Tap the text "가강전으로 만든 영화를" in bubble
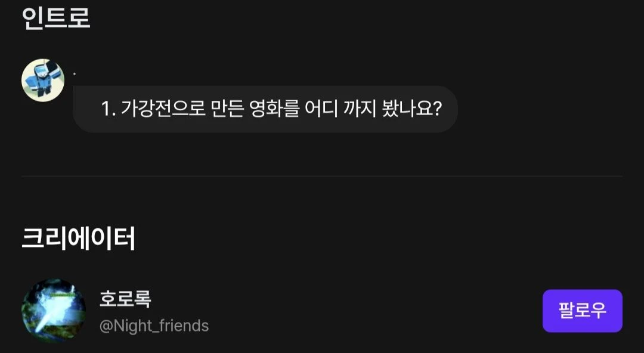Viewport: 644px width, 353px height. point(210,109)
